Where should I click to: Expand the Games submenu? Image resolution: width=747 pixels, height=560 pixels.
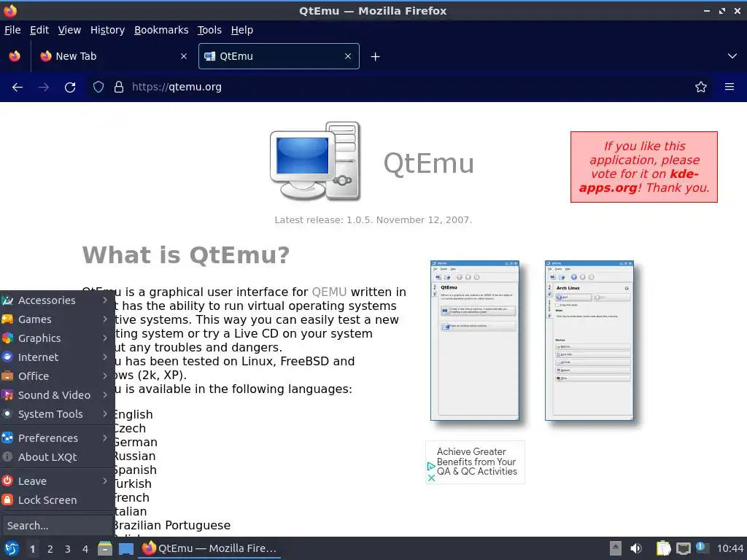coord(57,319)
